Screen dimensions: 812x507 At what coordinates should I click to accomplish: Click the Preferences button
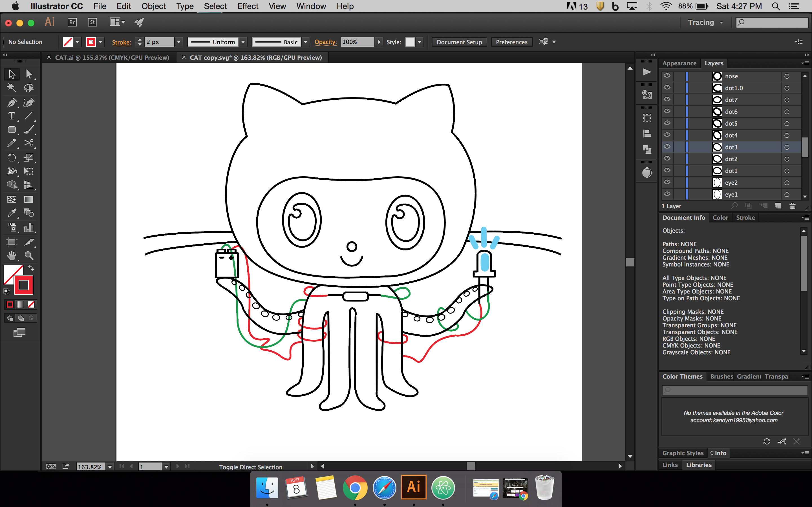point(511,42)
